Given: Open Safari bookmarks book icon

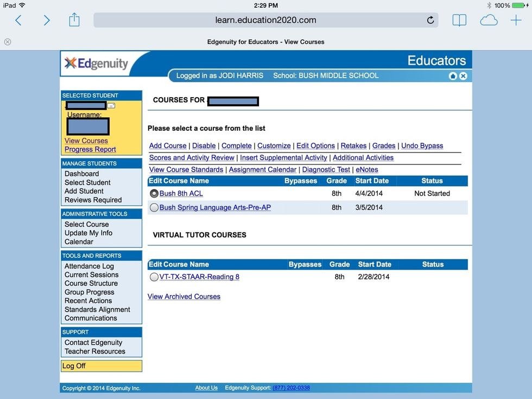Looking at the screenshot, I should [x=459, y=21].
